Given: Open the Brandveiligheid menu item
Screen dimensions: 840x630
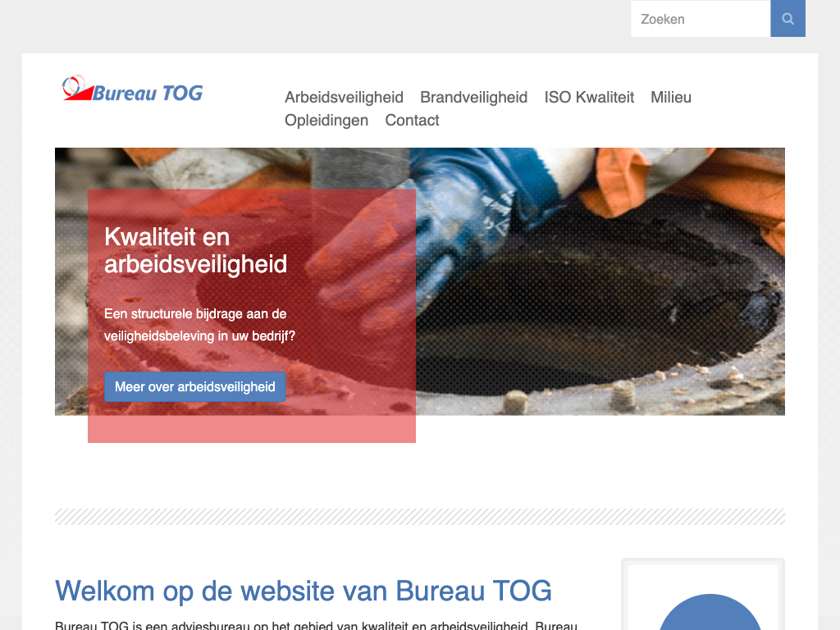Looking at the screenshot, I should pos(473,98).
